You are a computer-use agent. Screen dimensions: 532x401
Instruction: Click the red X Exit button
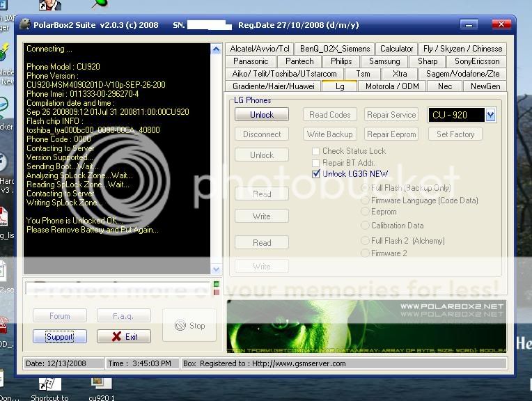tap(124, 336)
